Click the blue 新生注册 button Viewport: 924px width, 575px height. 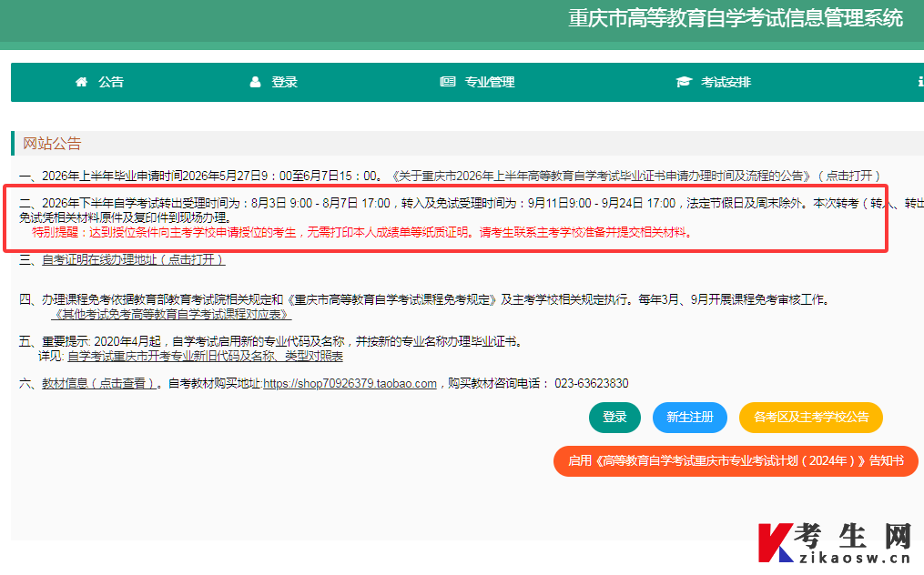tap(690, 417)
